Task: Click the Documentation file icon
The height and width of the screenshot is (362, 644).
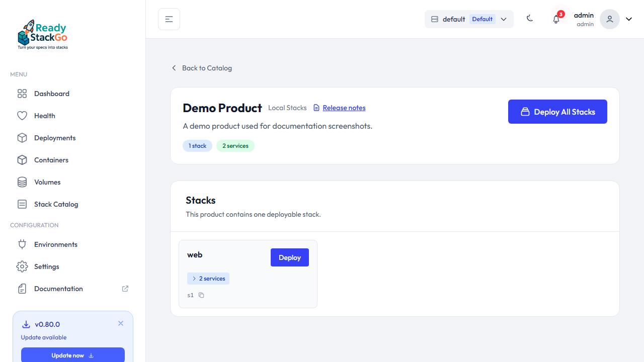Action: point(22,289)
